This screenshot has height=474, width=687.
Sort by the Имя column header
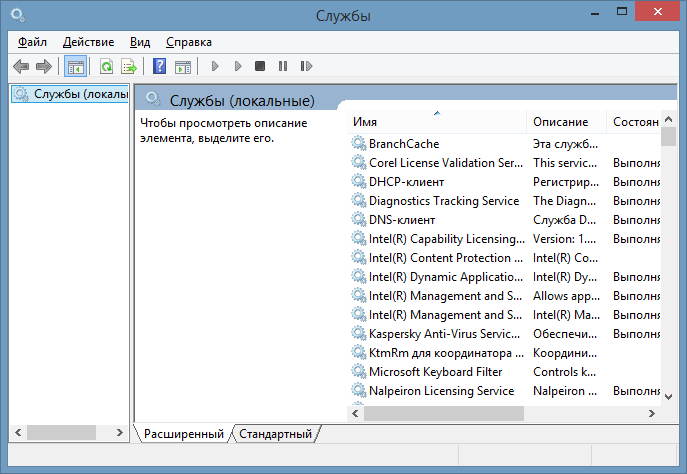tap(438, 122)
